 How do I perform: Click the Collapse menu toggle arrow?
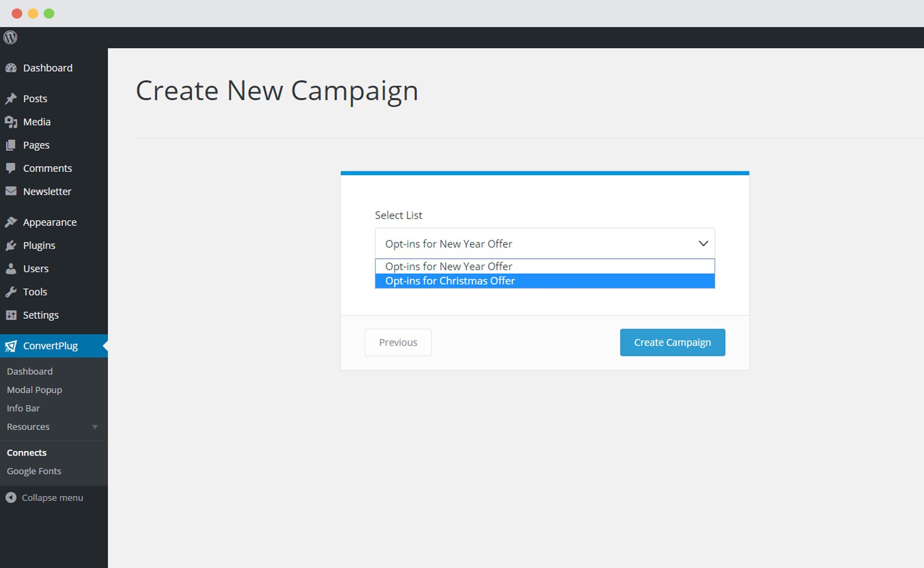point(10,498)
